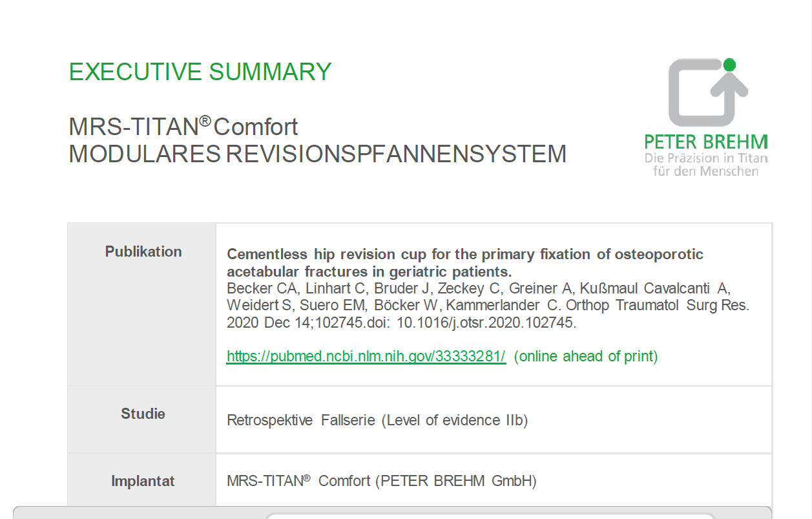Click the 'Retrospektive Fallserie' study text
The width and height of the screenshot is (812, 519).
tap(300, 421)
